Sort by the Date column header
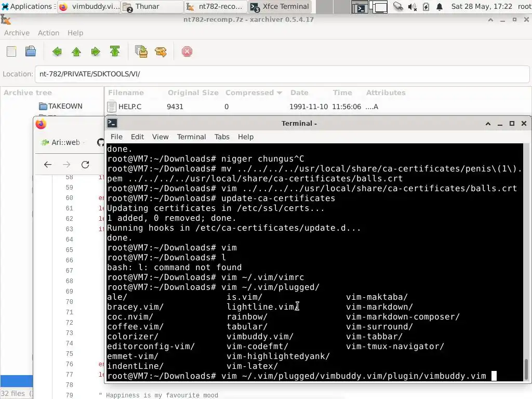Image resolution: width=532 pixels, height=399 pixels. click(299, 92)
